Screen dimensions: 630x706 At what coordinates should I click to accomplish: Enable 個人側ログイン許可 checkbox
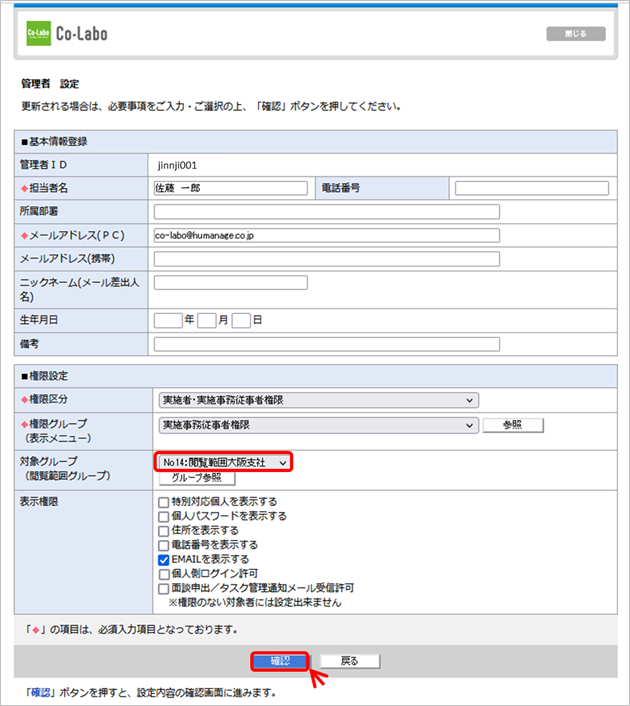pos(164,574)
